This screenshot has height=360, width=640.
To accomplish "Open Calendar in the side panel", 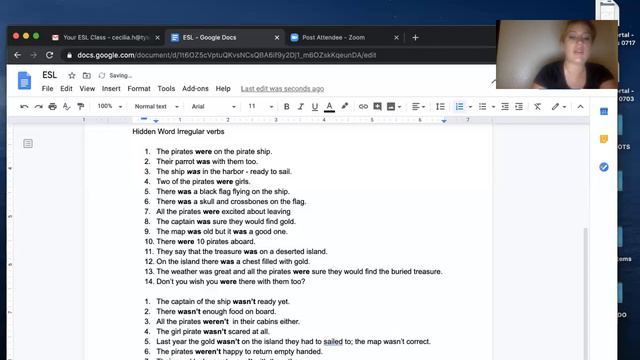I will point(604,111).
